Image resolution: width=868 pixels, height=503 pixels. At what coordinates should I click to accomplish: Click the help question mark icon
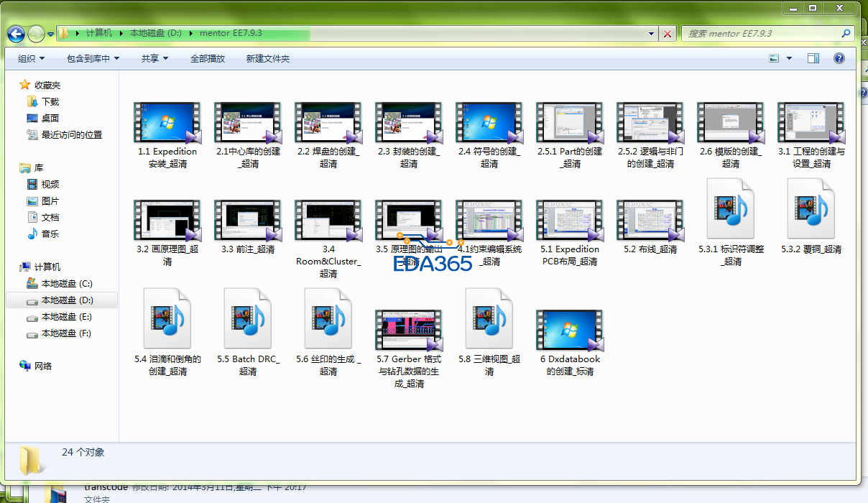pos(839,58)
